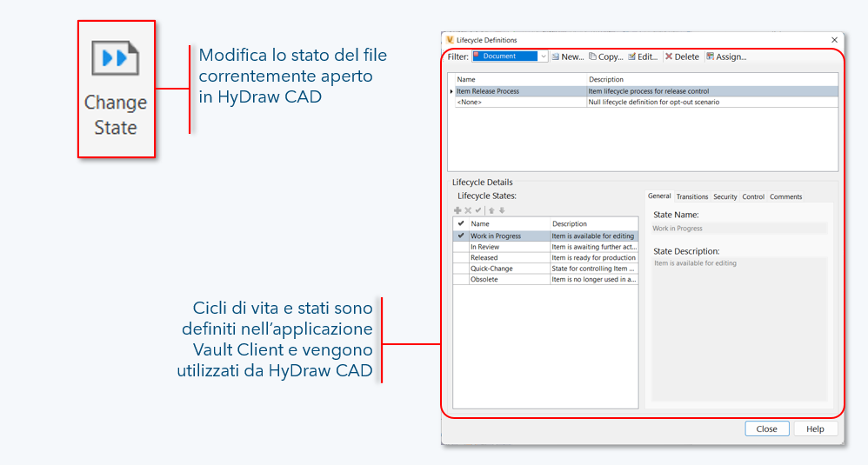868x465 pixels.
Task: Switch to the Transitions tab
Action: click(692, 197)
